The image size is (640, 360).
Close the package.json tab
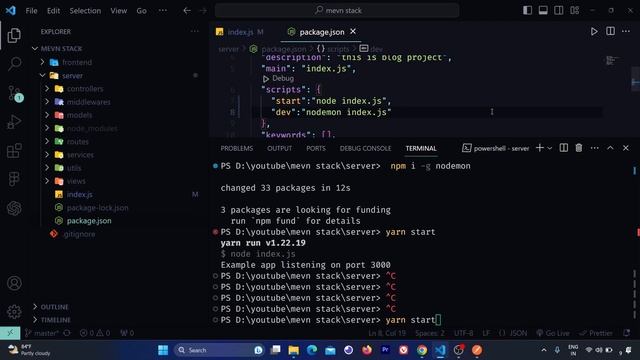pyautogui.click(x=353, y=31)
